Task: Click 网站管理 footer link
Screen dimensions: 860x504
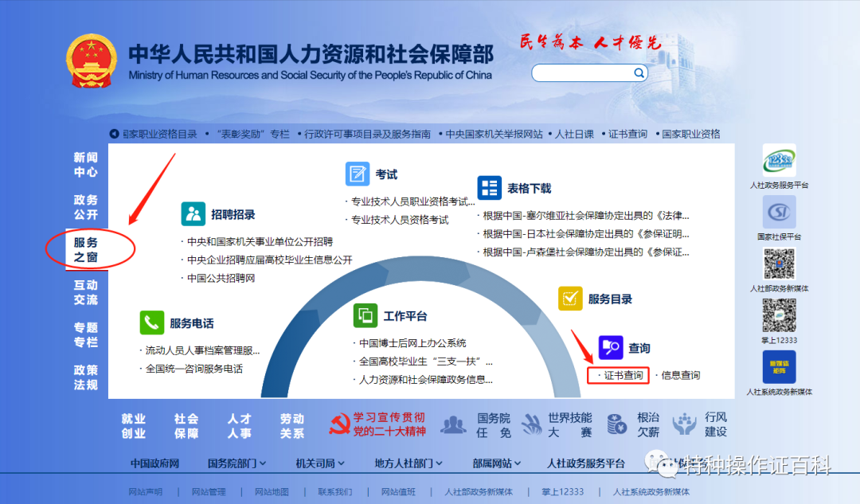Action: [209, 492]
